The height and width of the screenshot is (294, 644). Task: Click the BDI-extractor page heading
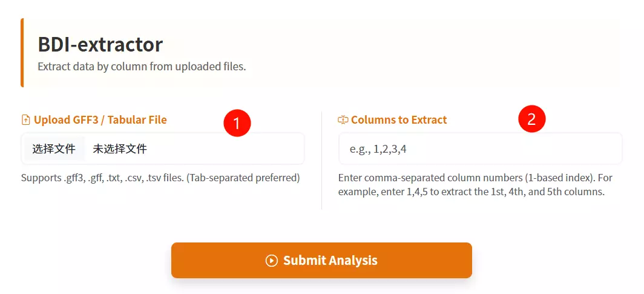click(100, 44)
